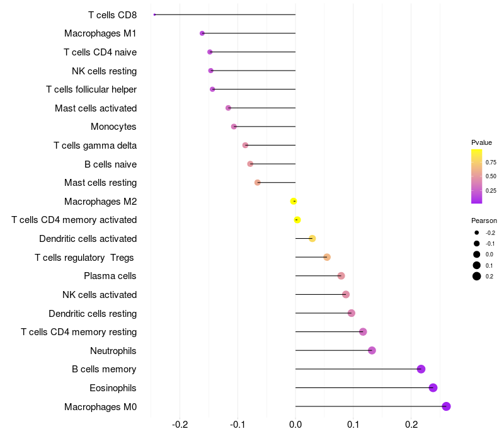This screenshot has width=504, height=441.
Task: Select the smallest Pearson legend circle
Action: [x=477, y=232]
